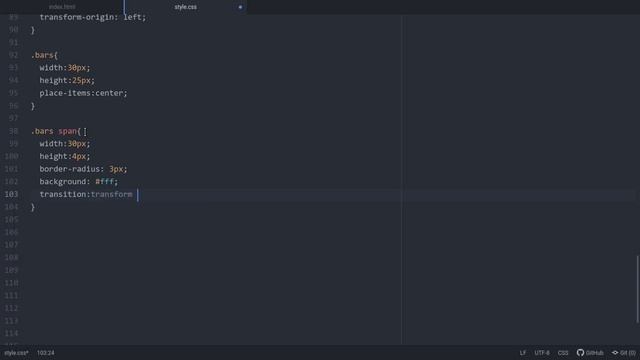Click the 'transform-origin: left;' line
The height and width of the screenshot is (360, 640).
93,17
